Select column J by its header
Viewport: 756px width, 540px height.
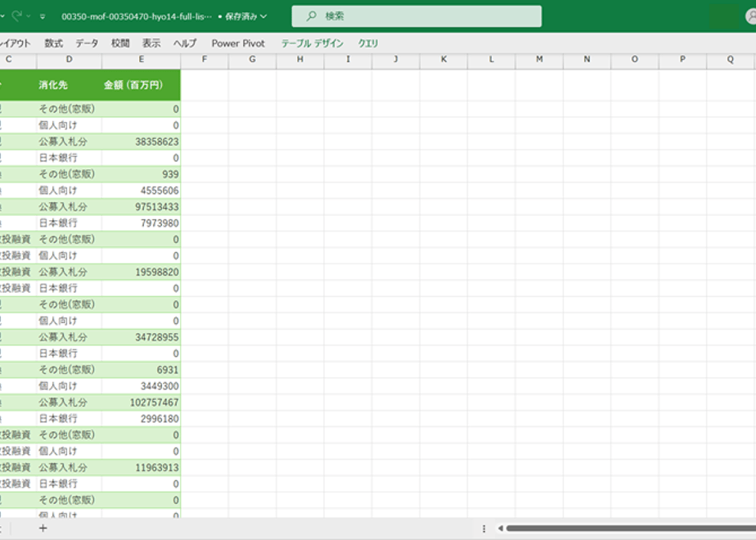coord(396,59)
